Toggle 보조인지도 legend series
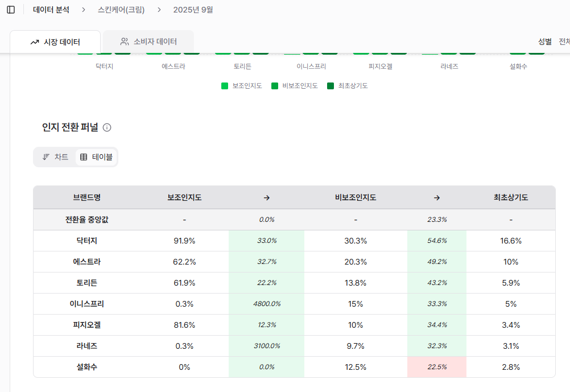This screenshot has height=392, width=570. 242,86
